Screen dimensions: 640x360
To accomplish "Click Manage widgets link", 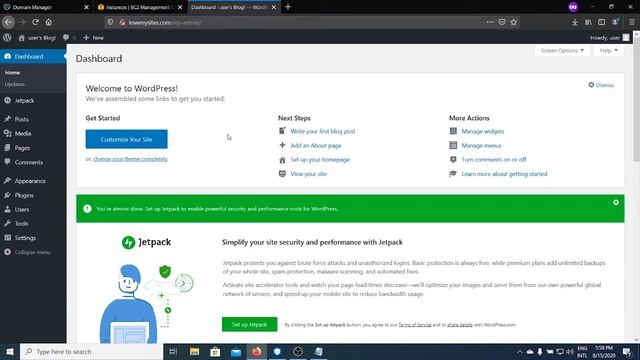I will pyautogui.click(x=482, y=131).
